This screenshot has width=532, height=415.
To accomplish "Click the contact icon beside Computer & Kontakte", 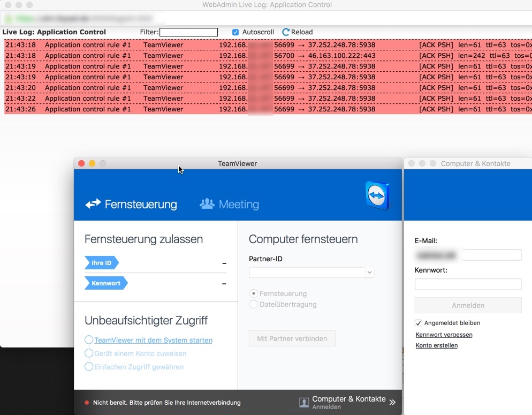I will 304,403.
